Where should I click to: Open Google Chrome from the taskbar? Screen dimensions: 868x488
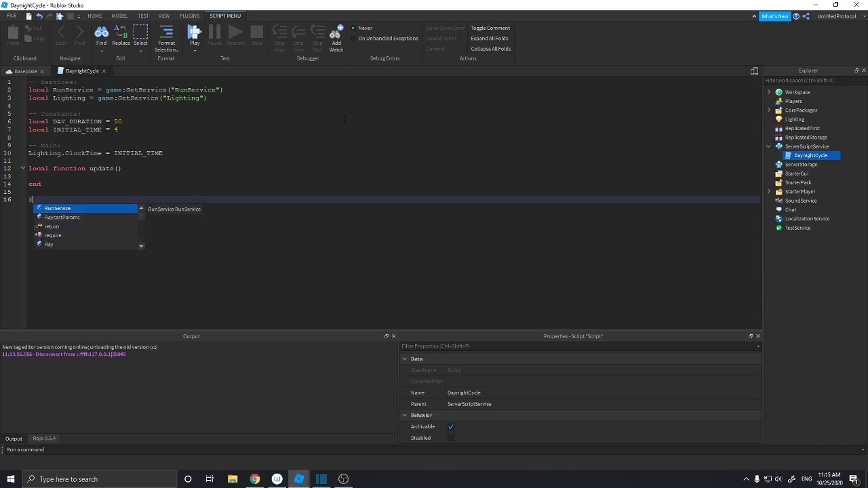255,479
